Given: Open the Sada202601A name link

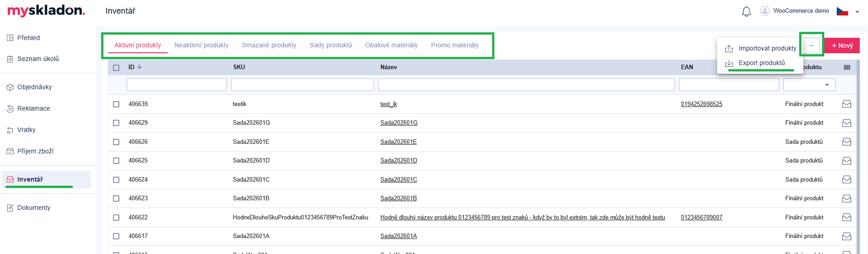Looking at the screenshot, I should [x=399, y=236].
